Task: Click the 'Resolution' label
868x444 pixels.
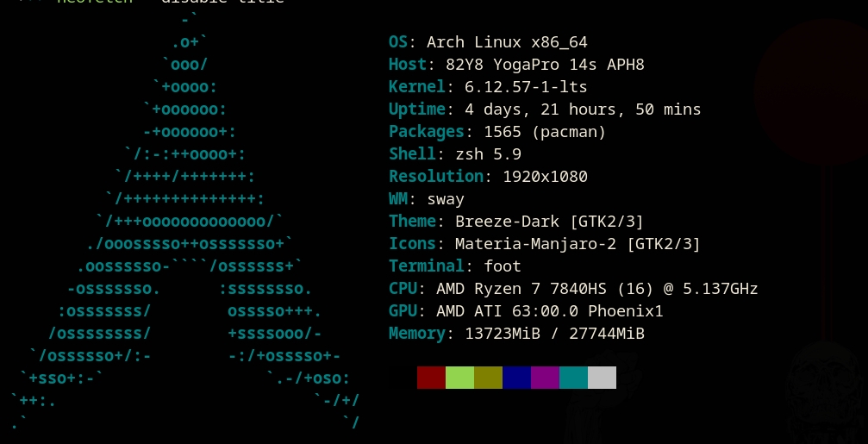Action: click(436, 177)
